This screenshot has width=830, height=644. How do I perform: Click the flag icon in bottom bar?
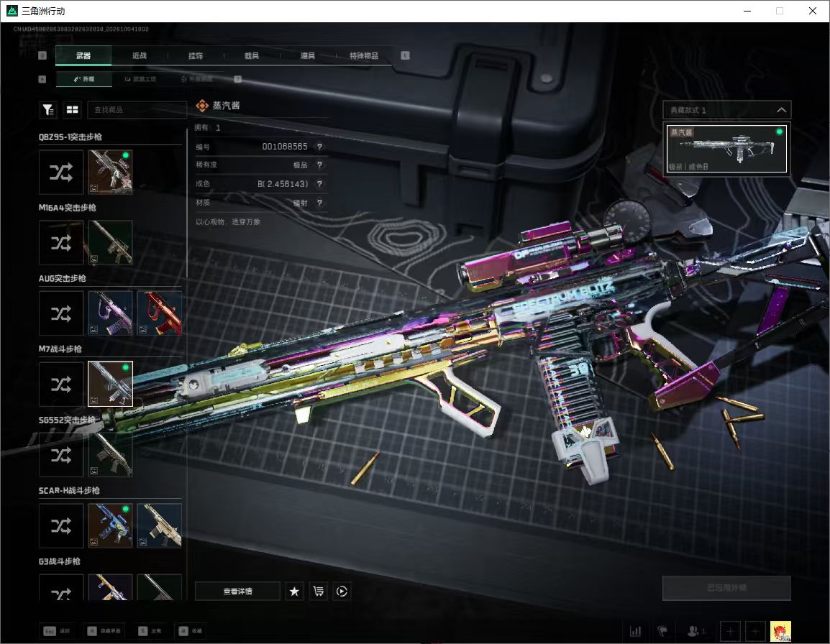[x=662, y=631]
